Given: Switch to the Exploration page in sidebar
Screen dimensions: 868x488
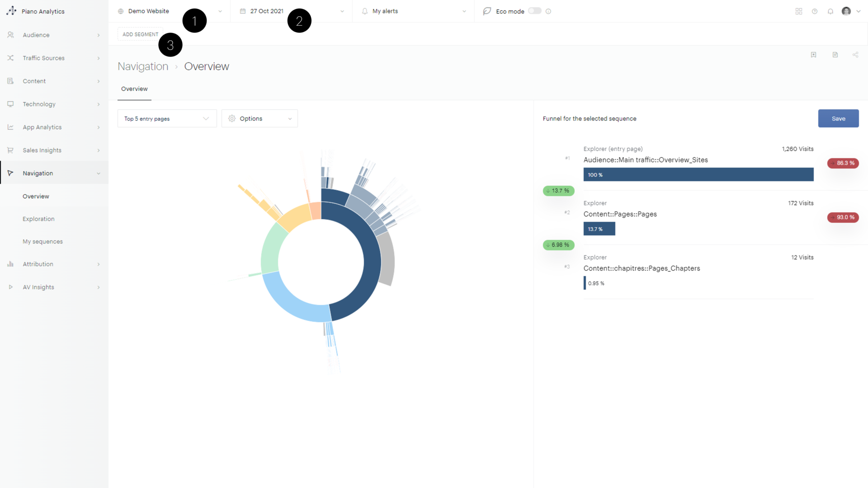Looking at the screenshot, I should click(x=38, y=219).
